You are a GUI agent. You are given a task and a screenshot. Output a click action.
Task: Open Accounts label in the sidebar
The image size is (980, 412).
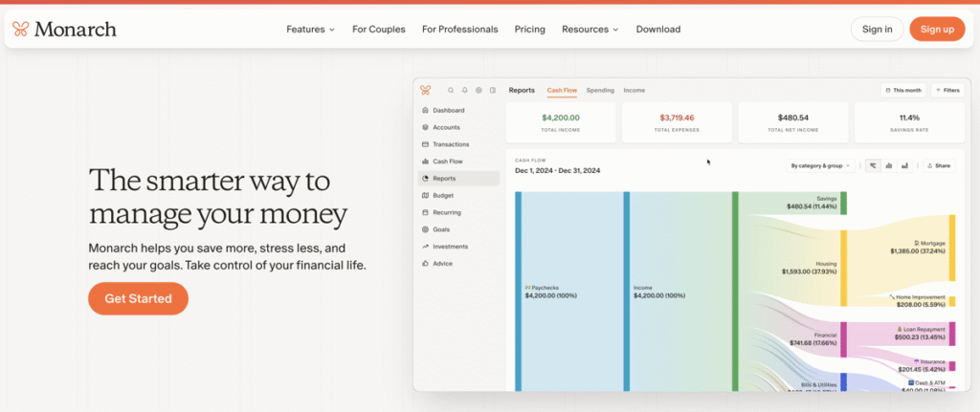446,127
